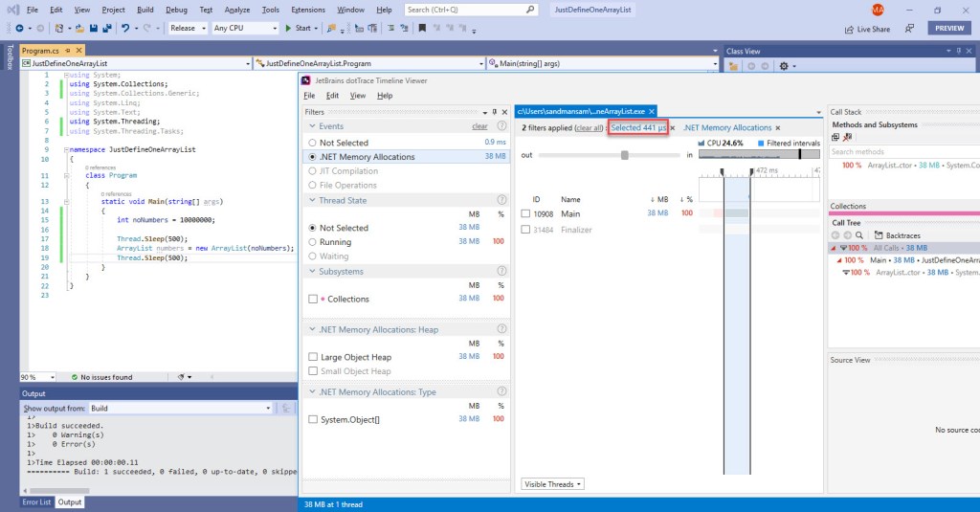Viewport: 980px width, 512px height.
Task: Click the Live Share icon
Action: [849, 29]
